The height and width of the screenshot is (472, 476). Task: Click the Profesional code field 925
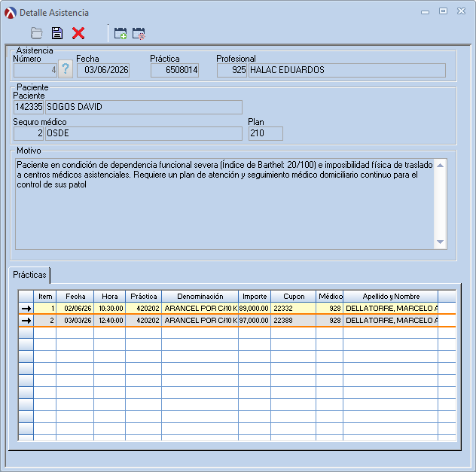[x=232, y=70]
